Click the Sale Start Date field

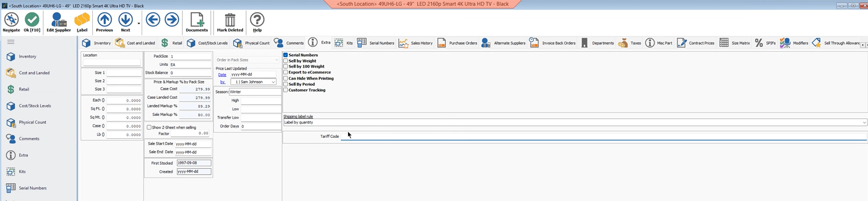click(193, 144)
